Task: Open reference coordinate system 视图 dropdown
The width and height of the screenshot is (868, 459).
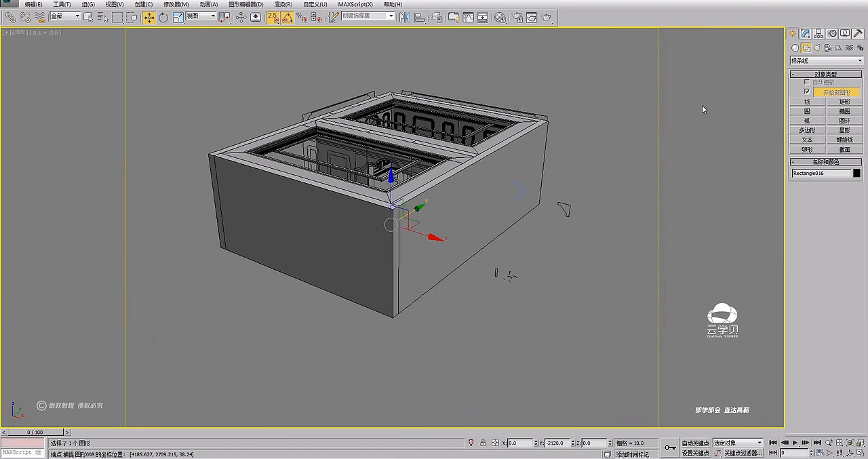Action: click(x=201, y=16)
